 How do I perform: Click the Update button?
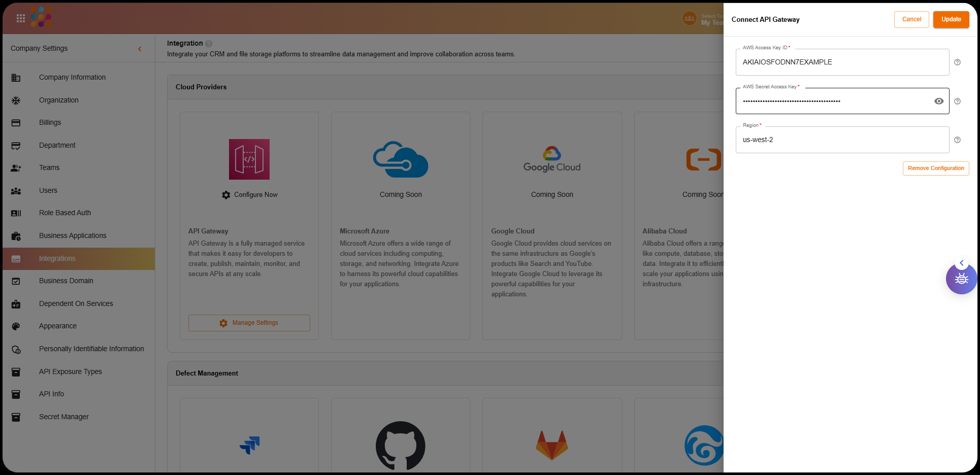951,19
